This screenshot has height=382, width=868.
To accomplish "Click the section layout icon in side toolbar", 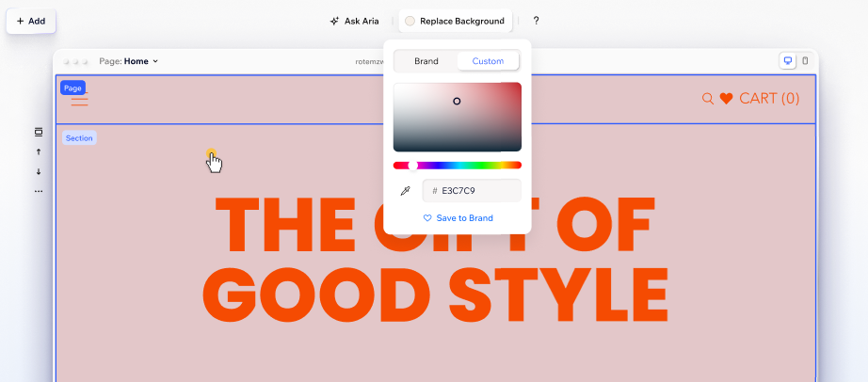I will [x=39, y=132].
